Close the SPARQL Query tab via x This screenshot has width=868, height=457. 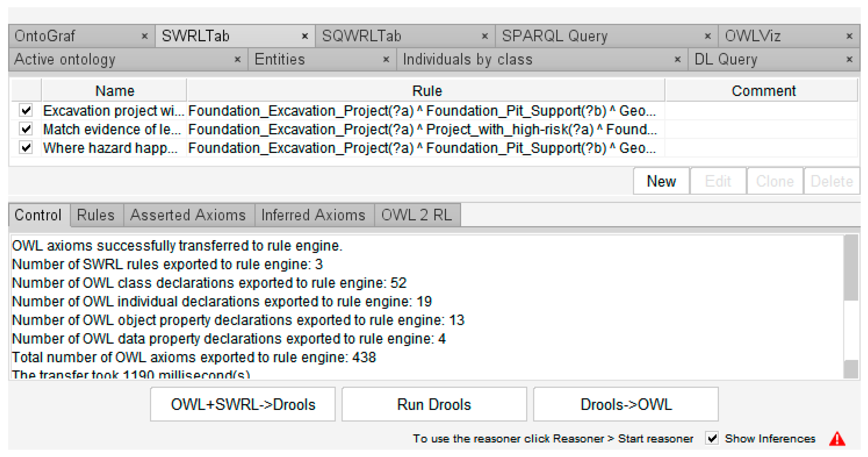[x=708, y=36]
